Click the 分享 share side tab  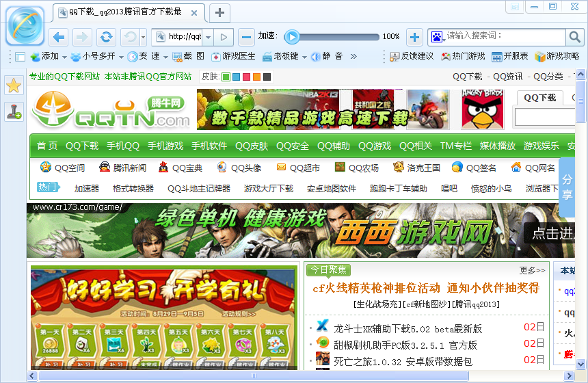(567, 187)
